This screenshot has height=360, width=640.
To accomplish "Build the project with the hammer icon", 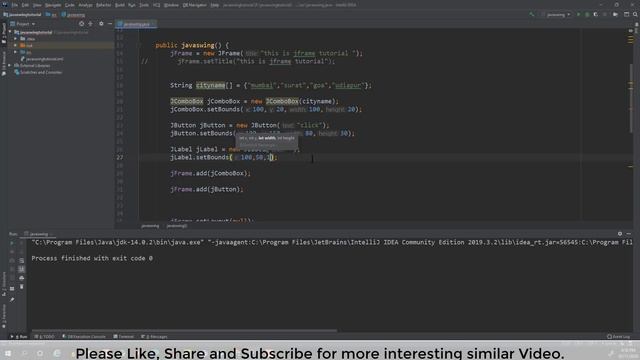I will (531, 14).
